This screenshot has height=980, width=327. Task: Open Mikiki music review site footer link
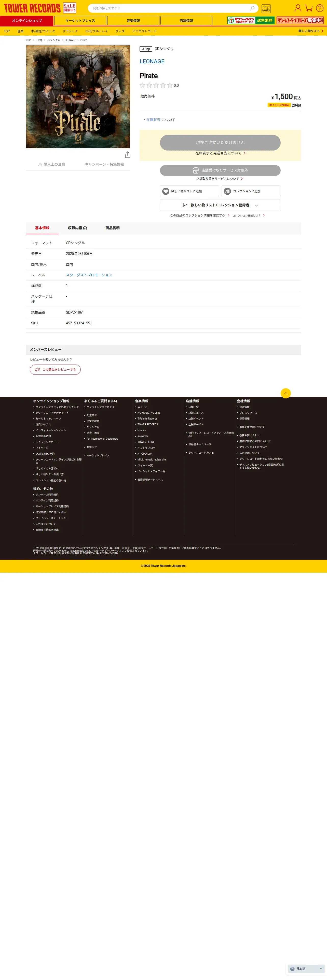(x=152, y=459)
